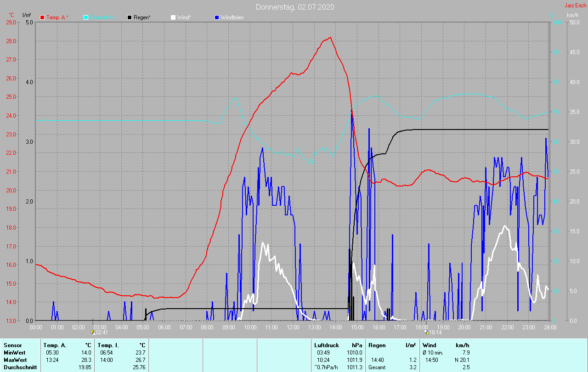This screenshot has width=588, height=372.
Task: Click the Regen header in the data table
Action: [x=377, y=345]
